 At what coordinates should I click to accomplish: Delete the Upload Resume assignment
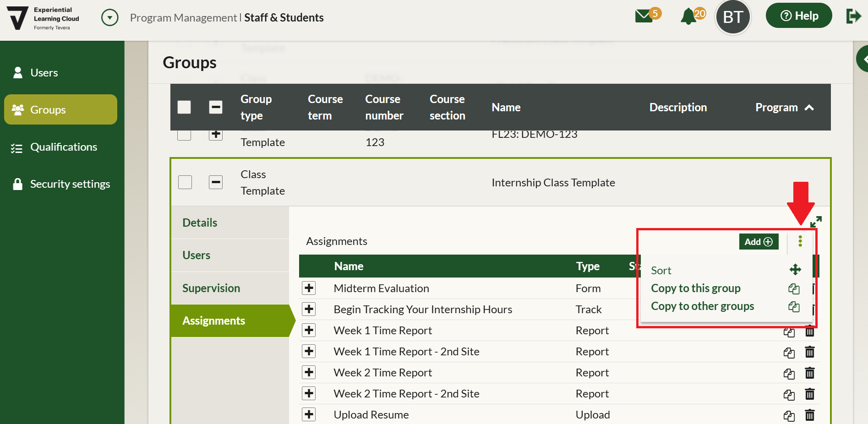coord(810,415)
